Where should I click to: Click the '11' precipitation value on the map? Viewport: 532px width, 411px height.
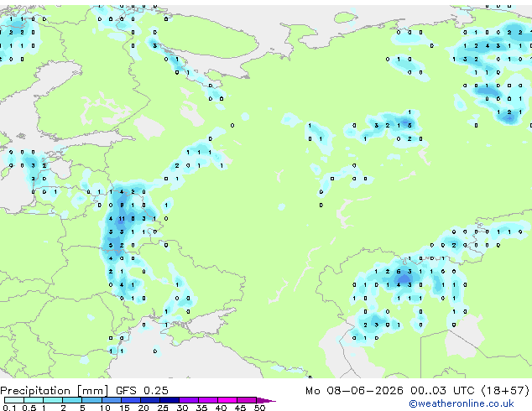click(x=122, y=219)
